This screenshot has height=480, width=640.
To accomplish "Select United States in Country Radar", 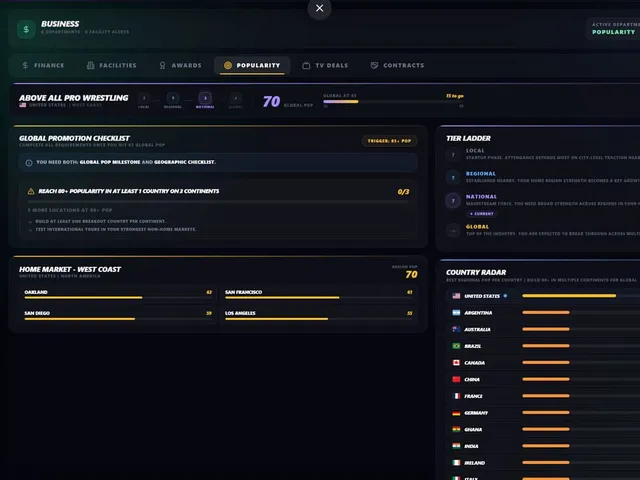I will (545, 296).
